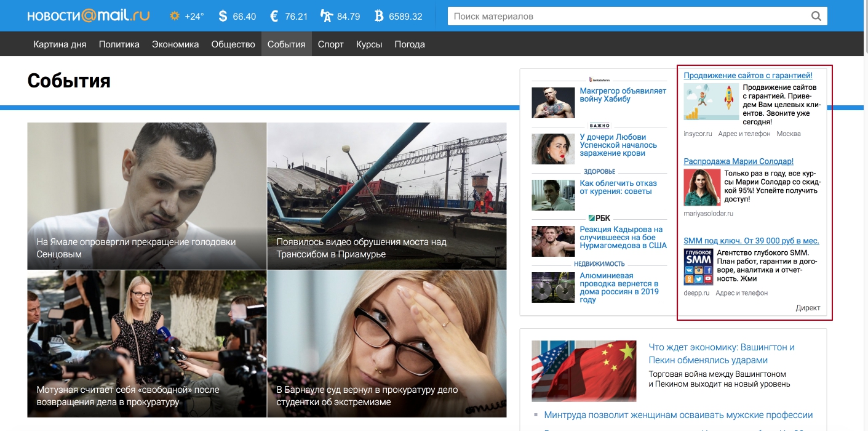Go to Курсы section

369,44
